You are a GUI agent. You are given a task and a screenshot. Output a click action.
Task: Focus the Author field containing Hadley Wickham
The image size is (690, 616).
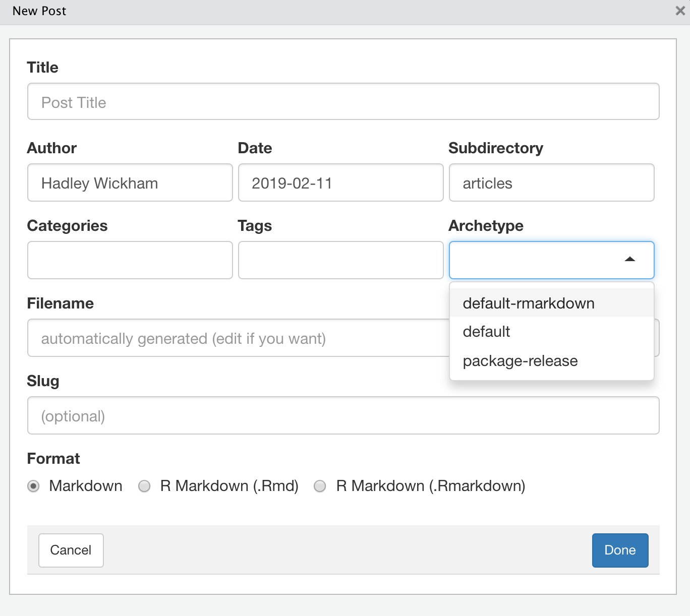(130, 182)
